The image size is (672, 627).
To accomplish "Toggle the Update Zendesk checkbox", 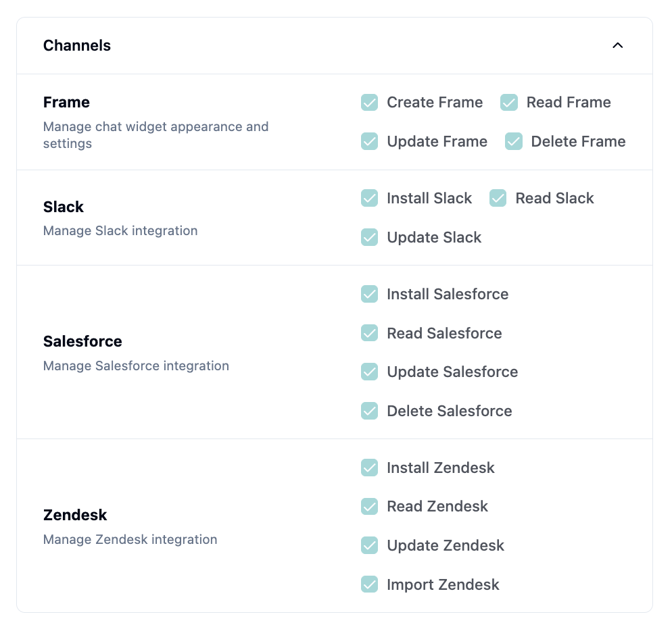I will pyautogui.click(x=369, y=545).
